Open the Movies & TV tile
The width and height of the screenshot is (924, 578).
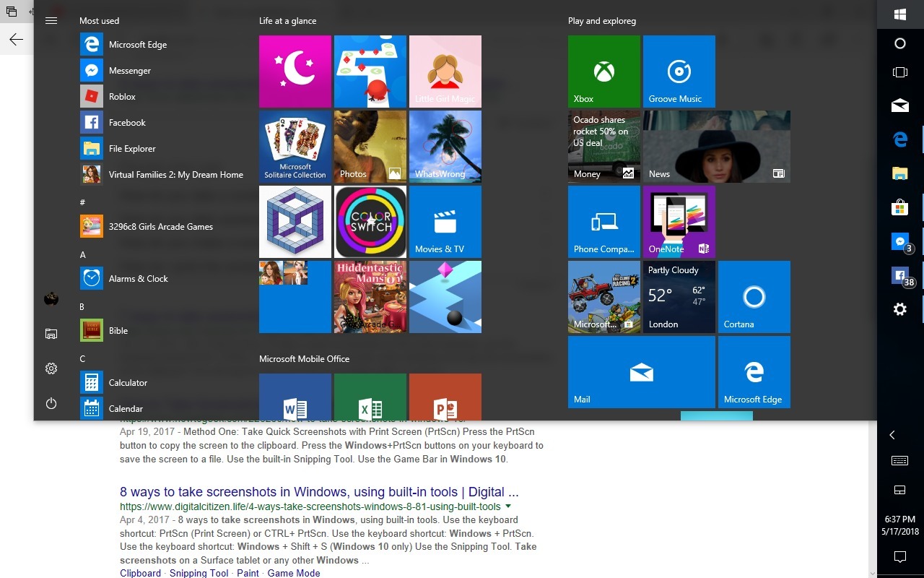pyautogui.click(x=445, y=222)
